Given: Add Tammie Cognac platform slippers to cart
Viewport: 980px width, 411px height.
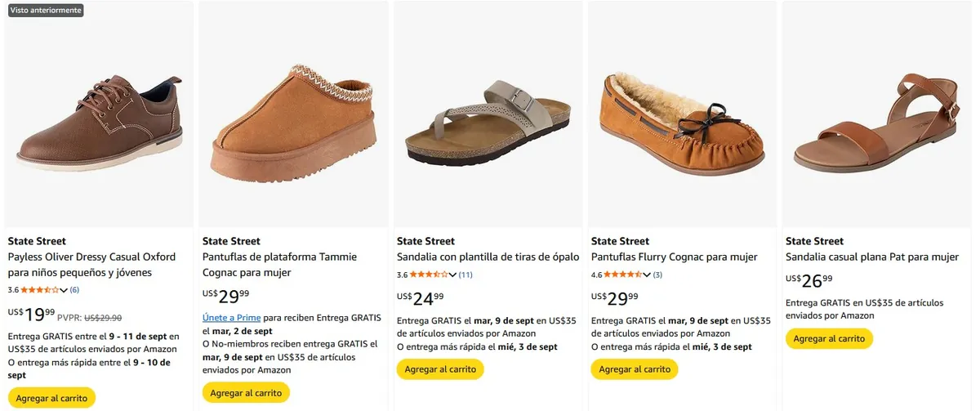Looking at the screenshot, I should pyautogui.click(x=246, y=393).
